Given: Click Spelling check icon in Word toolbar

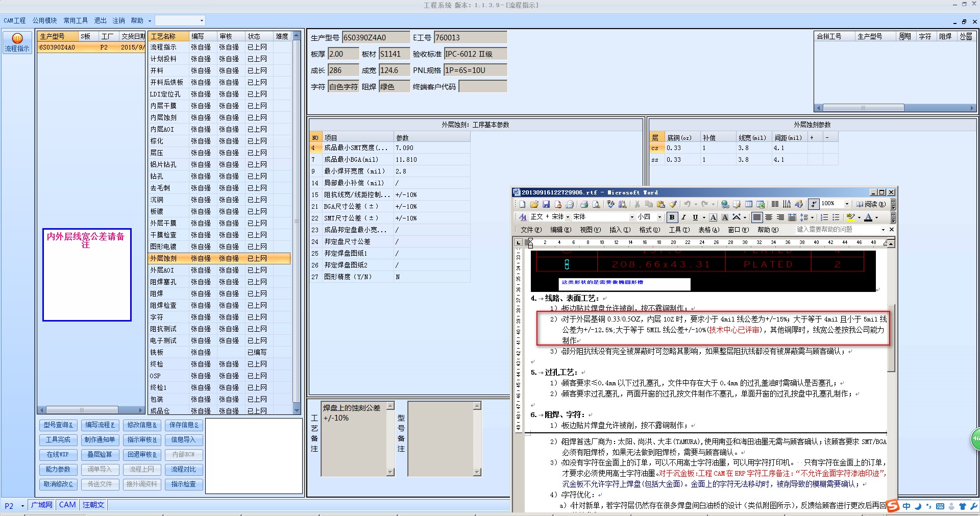Looking at the screenshot, I should point(610,204).
